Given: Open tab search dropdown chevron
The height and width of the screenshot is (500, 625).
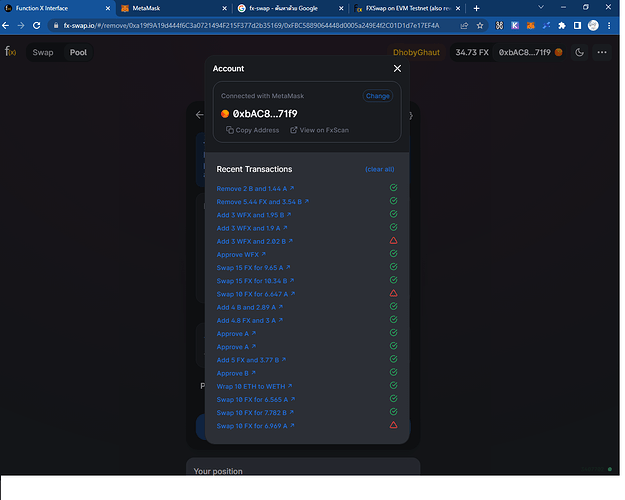Looking at the screenshot, I should pyautogui.click(x=541, y=7).
